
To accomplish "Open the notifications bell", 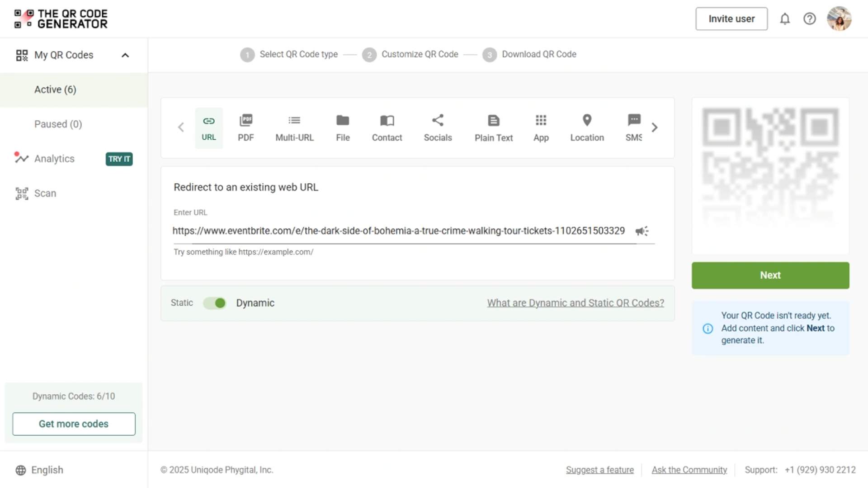I will [x=785, y=19].
